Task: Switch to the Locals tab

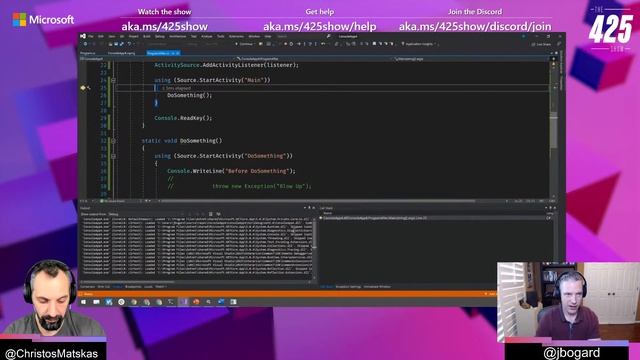Action: pos(148,287)
